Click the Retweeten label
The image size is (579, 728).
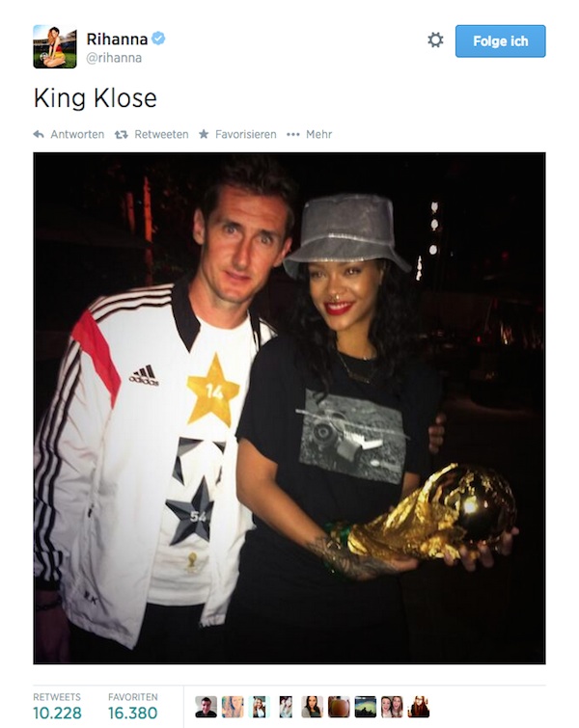(161, 135)
